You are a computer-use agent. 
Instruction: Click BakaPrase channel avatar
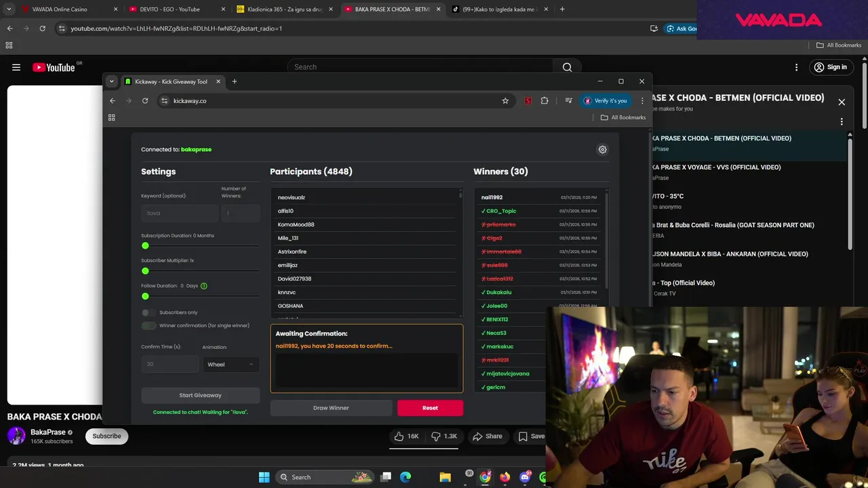16,436
